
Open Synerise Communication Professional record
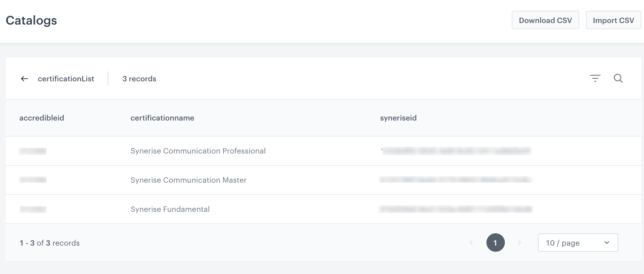click(x=198, y=151)
